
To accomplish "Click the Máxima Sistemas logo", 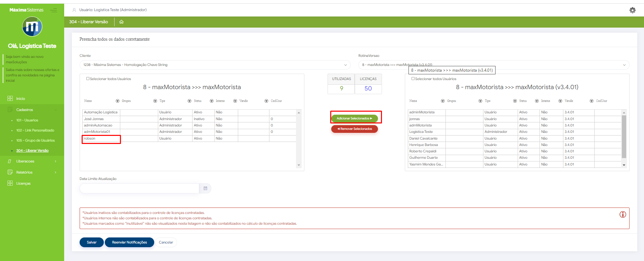I will coord(32,27).
